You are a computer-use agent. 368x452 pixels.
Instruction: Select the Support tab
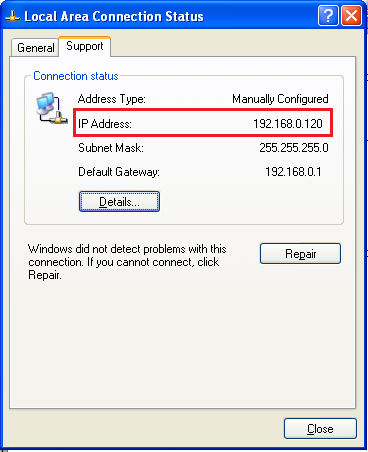[x=85, y=46]
